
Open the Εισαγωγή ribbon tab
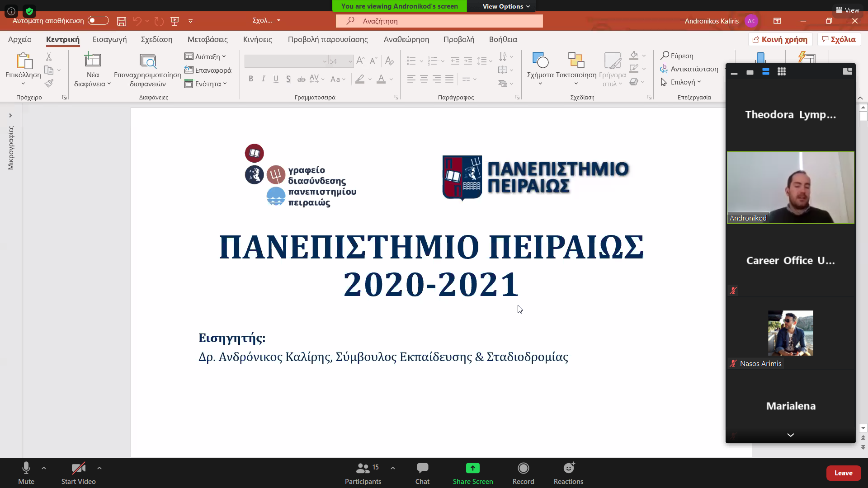(x=109, y=40)
